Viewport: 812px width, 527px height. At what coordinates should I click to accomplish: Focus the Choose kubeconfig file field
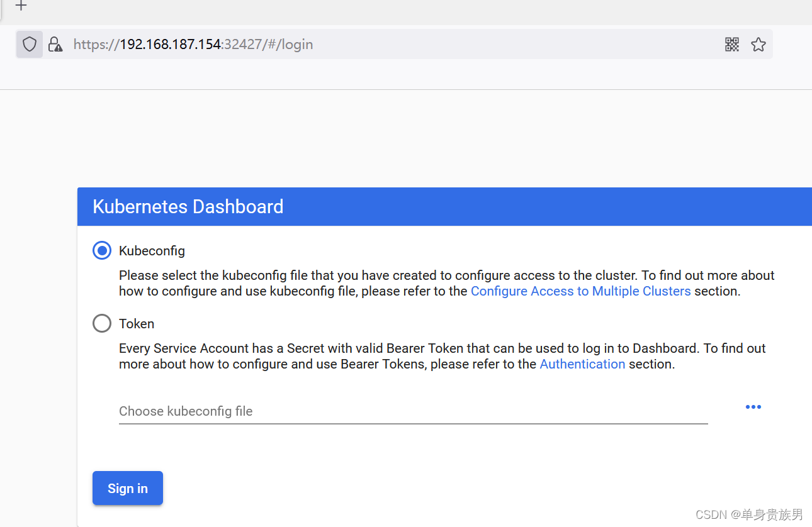[413, 411]
